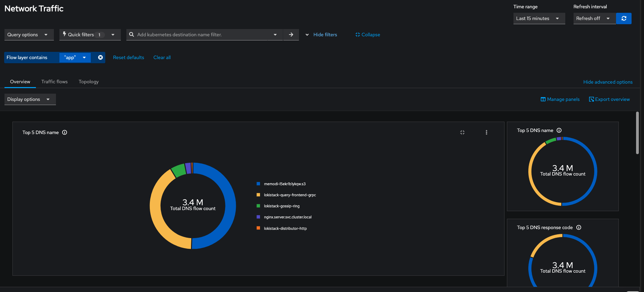The height and width of the screenshot is (292, 644).
Task: Click info icon on small Top 5 DNS name panel
Action: tap(559, 130)
